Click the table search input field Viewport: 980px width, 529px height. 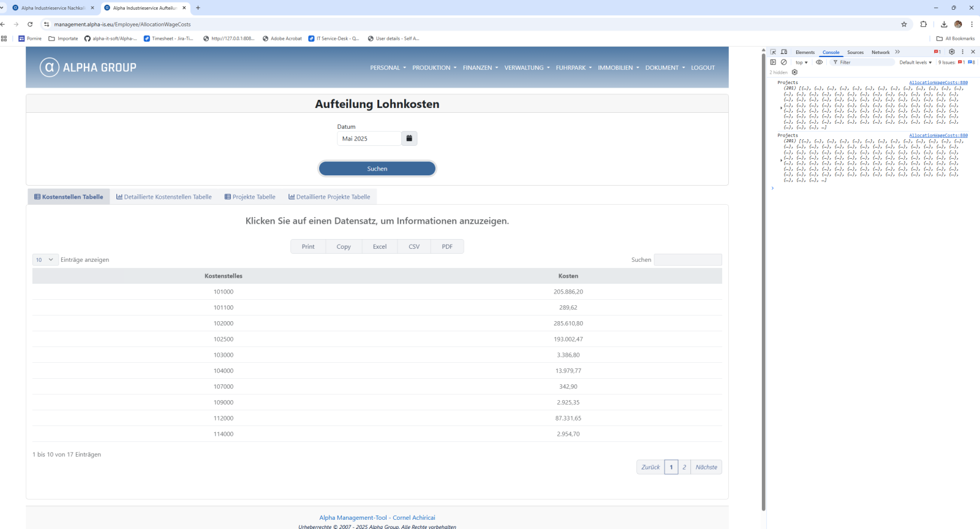(687, 260)
